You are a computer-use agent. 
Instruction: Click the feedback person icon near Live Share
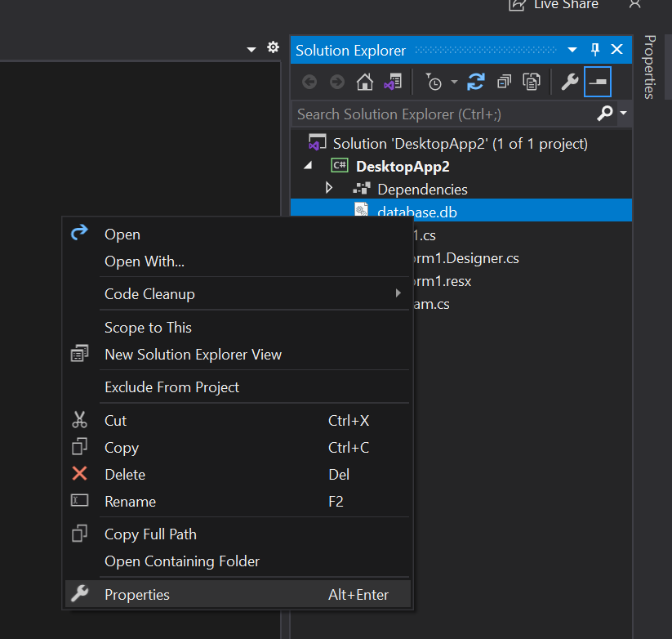[634, 4]
